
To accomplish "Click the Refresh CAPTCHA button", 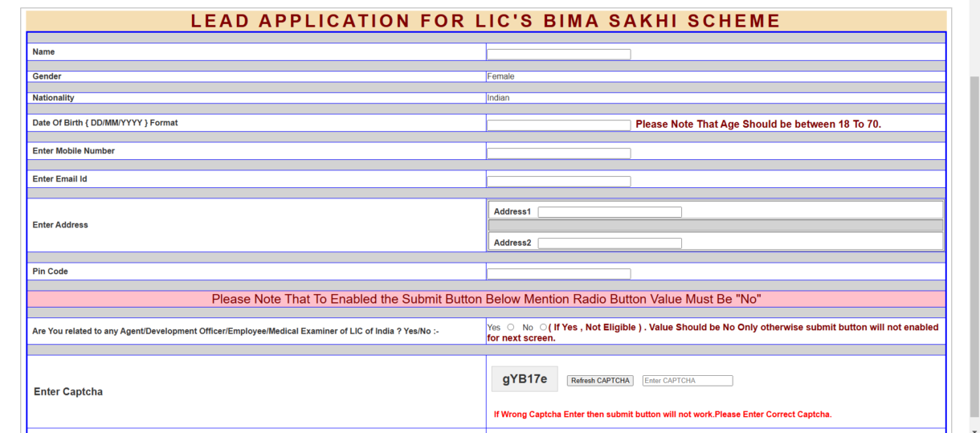I will (600, 381).
